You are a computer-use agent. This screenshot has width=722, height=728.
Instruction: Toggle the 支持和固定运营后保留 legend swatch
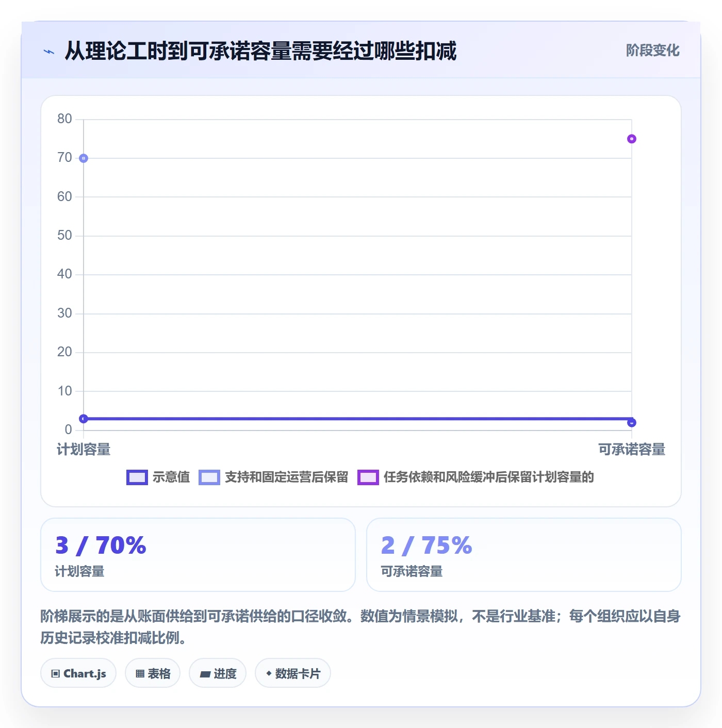[x=209, y=477]
